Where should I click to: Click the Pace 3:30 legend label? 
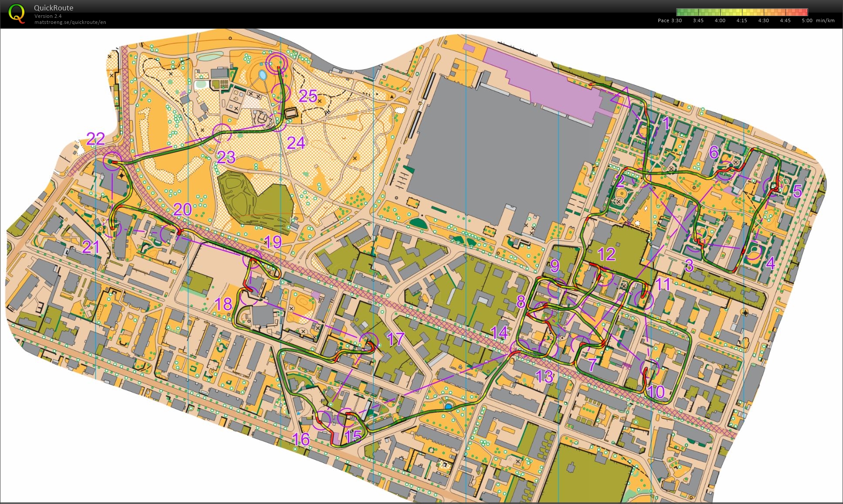[670, 20]
